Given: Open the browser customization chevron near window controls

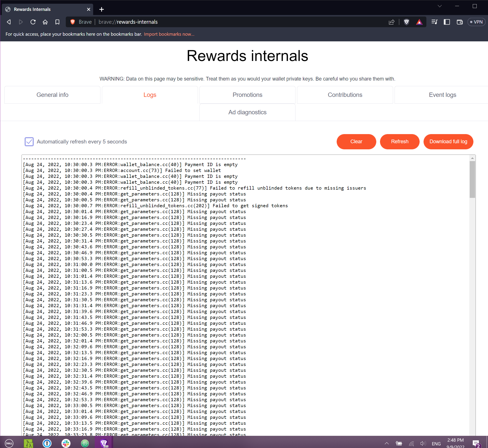Looking at the screenshot, I should 439,6.
